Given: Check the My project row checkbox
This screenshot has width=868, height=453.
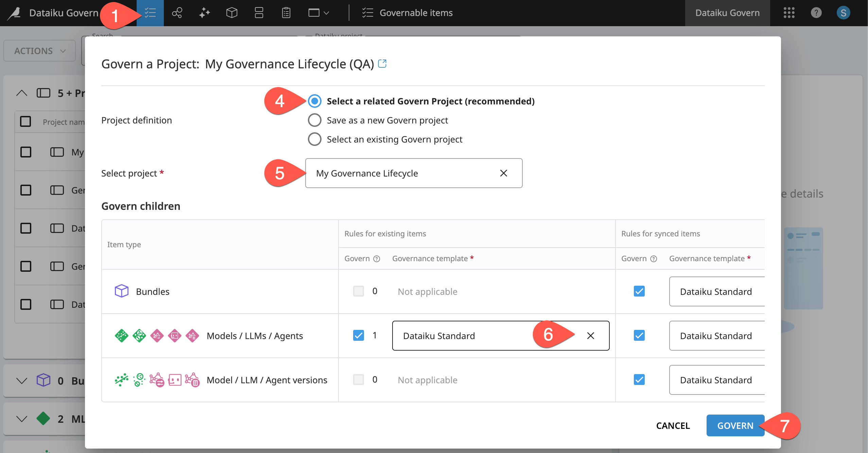Looking at the screenshot, I should click(25, 152).
